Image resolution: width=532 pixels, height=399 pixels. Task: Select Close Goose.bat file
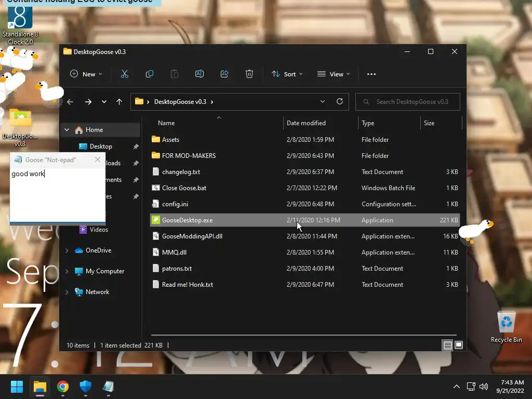(x=304, y=188)
